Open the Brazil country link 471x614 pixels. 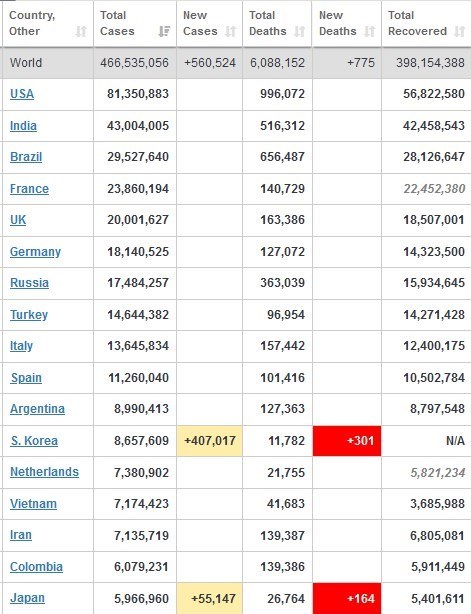point(26,157)
